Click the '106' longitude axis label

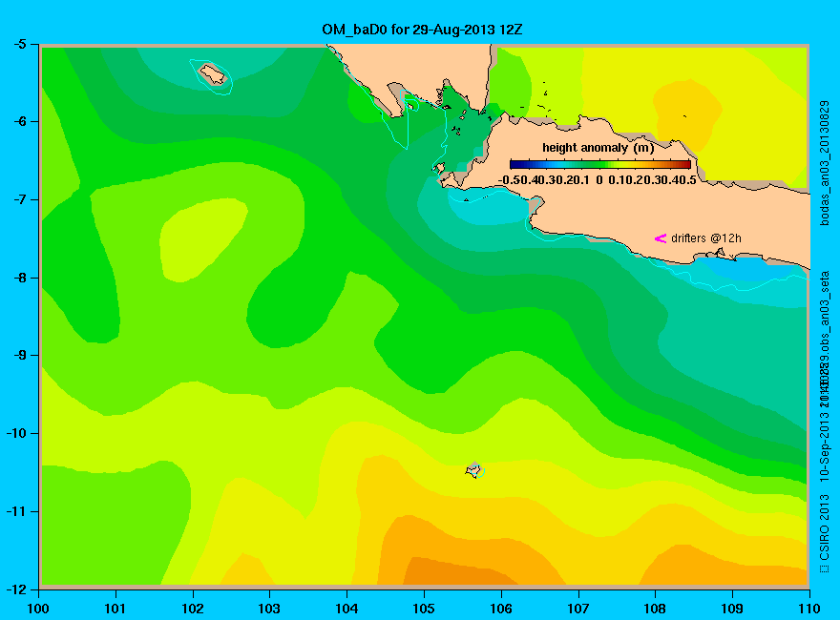click(x=501, y=609)
